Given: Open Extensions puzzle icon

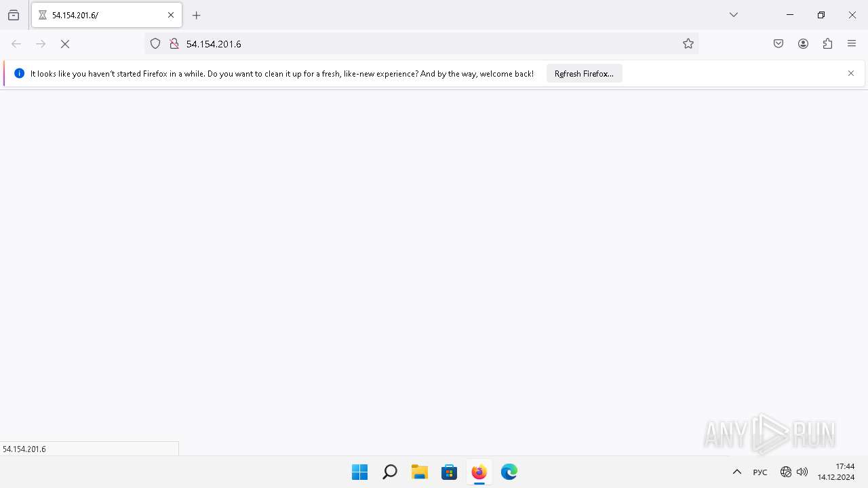Looking at the screenshot, I should [827, 43].
